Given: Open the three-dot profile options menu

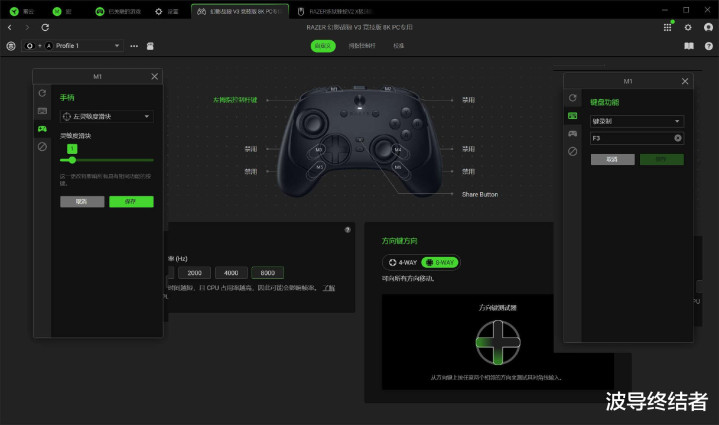Looking at the screenshot, I should tap(134, 46).
